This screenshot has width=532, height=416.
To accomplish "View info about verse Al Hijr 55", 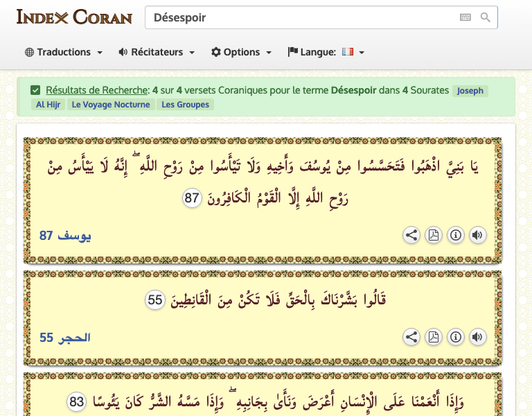I will tap(456, 337).
